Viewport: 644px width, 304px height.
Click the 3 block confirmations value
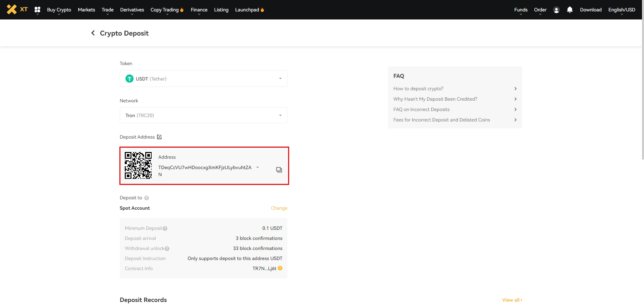point(259,238)
